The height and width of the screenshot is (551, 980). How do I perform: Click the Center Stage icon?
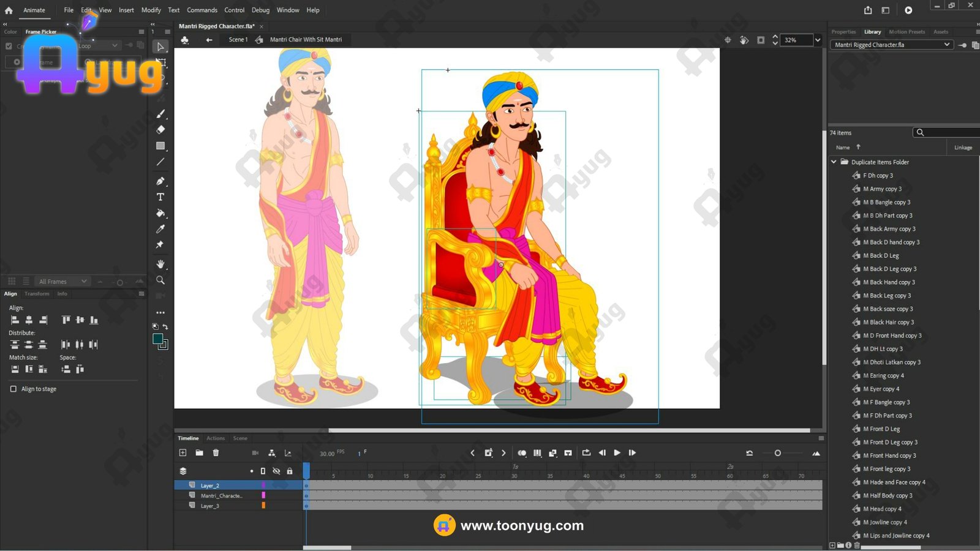728,40
